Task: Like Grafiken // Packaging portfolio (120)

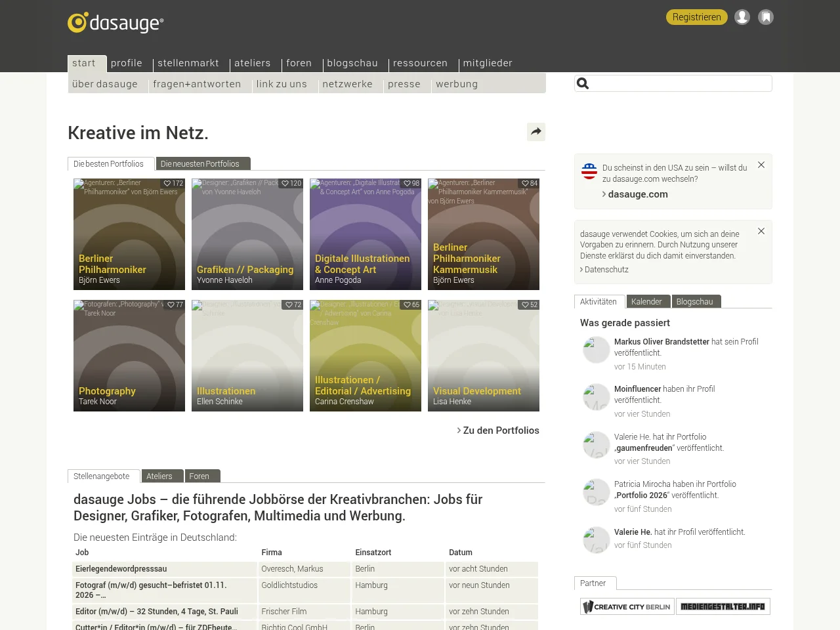Action: [291, 184]
